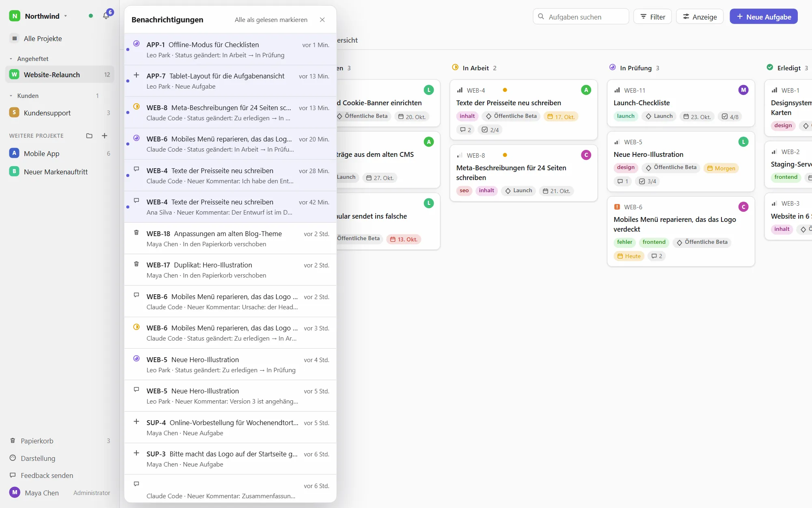Mark all notifications as read

[x=271, y=20]
